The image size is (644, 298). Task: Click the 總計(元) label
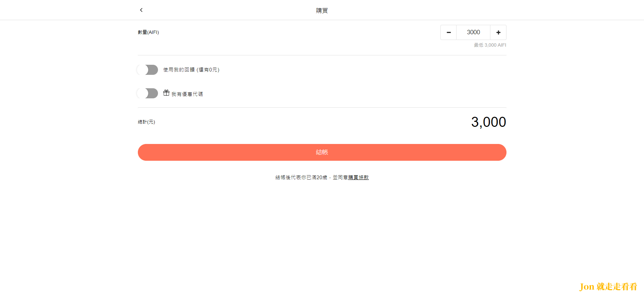pos(147,122)
